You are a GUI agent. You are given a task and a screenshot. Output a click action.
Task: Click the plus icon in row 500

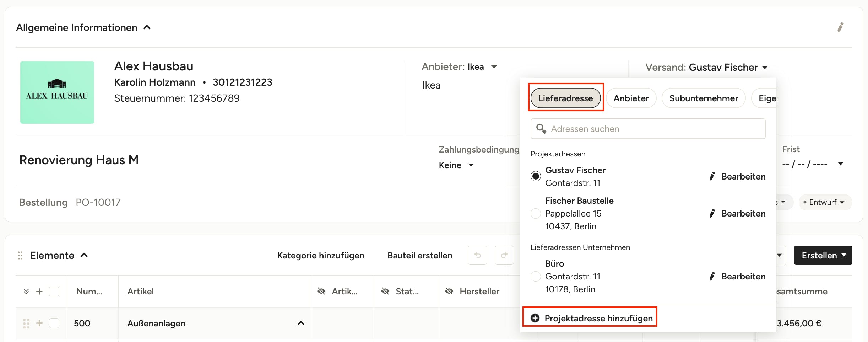(39, 323)
